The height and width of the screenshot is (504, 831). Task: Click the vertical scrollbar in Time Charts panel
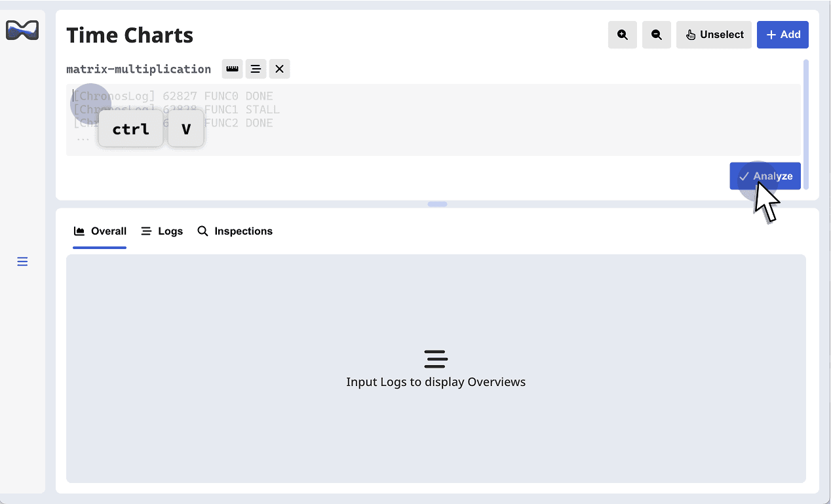click(x=805, y=124)
